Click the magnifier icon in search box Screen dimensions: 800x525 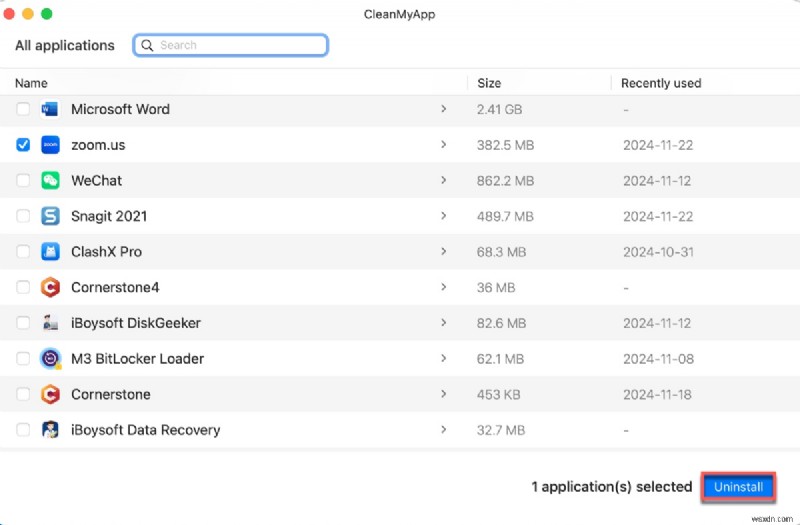147,45
